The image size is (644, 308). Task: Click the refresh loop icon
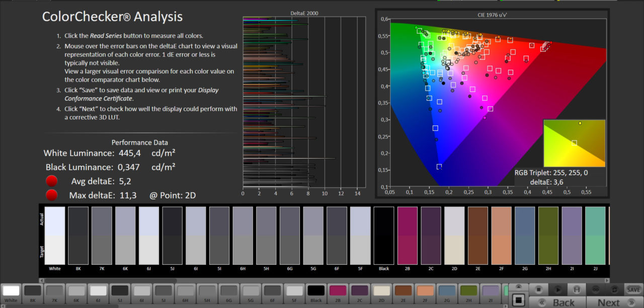[x=615, y=289]
